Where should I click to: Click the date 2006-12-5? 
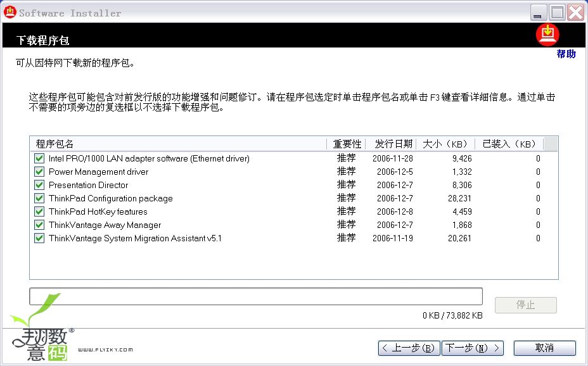[395, 172]
